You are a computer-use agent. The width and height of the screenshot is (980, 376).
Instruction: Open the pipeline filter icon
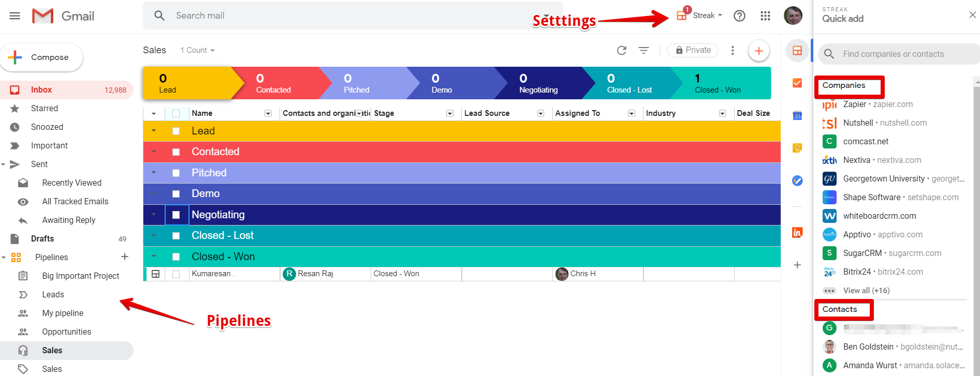pos(643,50)
